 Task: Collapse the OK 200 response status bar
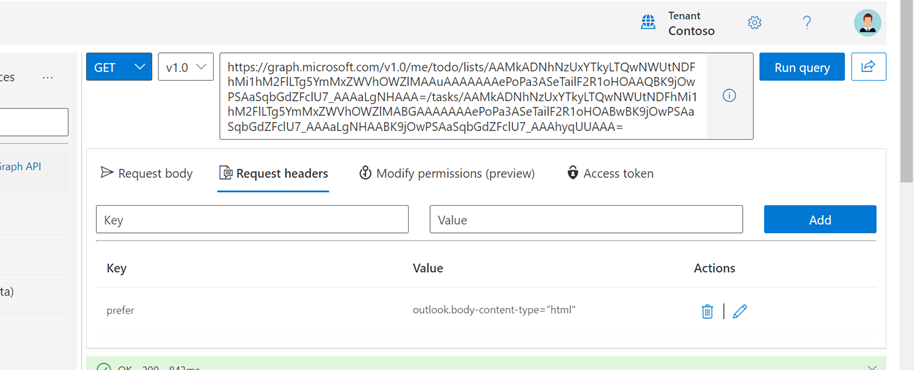pyautogui.click(x=872, y=367)
